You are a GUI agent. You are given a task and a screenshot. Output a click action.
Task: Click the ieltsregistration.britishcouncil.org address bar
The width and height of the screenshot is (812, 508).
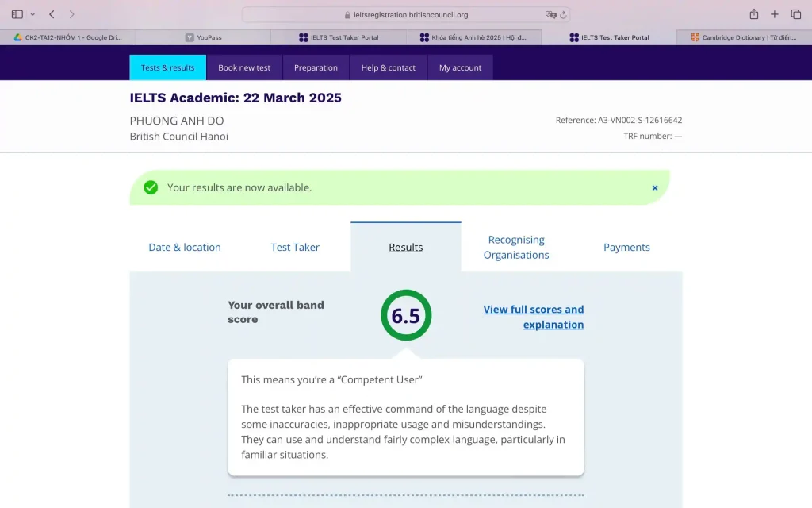coord(406,14)
